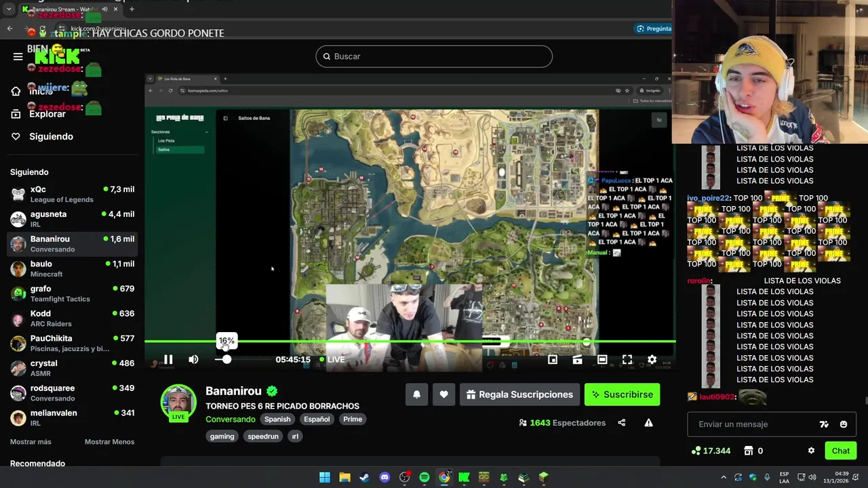Screen dimensions: 868x488
Task: Select the Prime tag
Action: [x=353, y=419]
